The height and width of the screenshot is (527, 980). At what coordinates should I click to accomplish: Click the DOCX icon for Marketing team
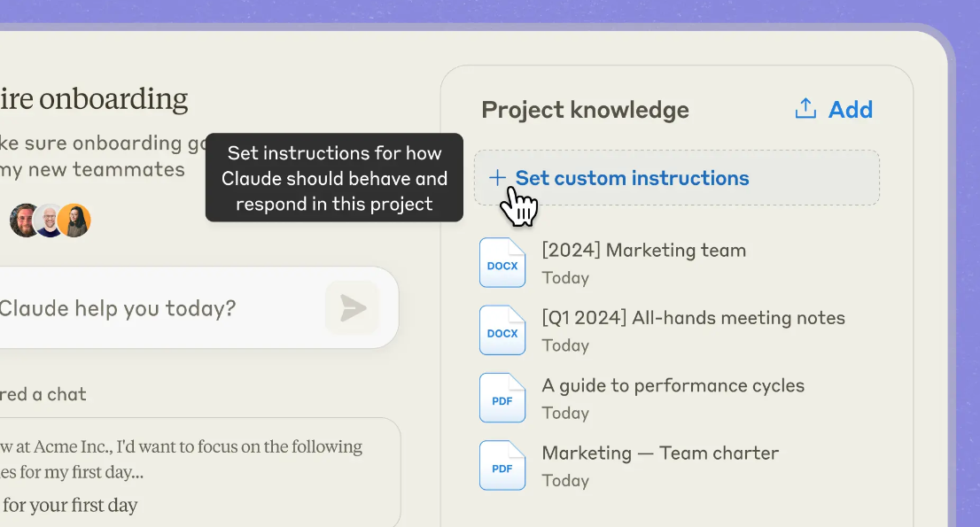click(x=502, y=263)
